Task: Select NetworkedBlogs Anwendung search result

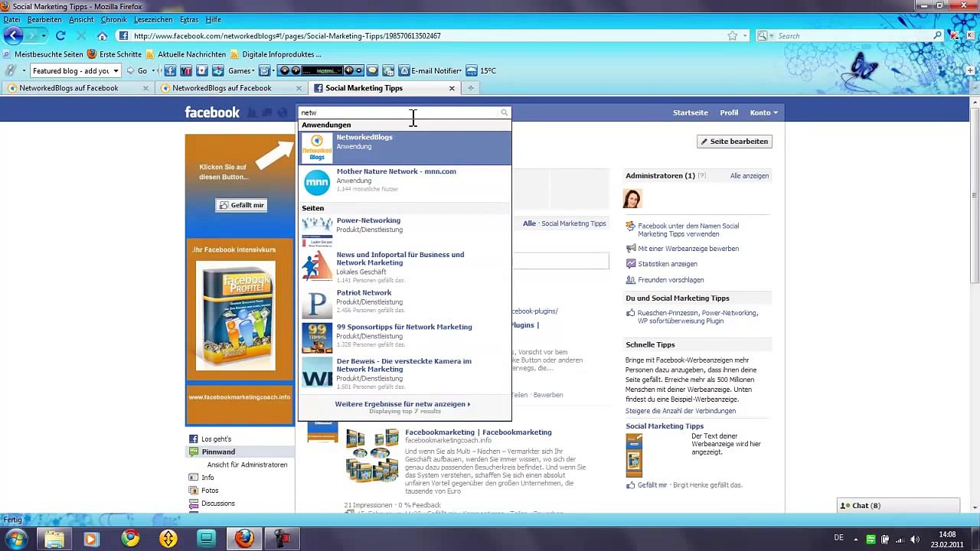Action: (404, 148)
